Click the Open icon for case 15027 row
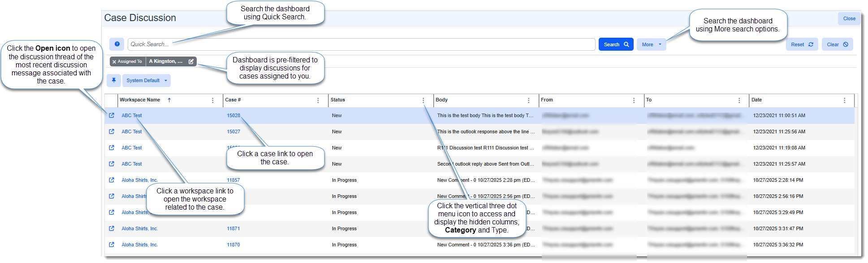 [x=112, y=131]
